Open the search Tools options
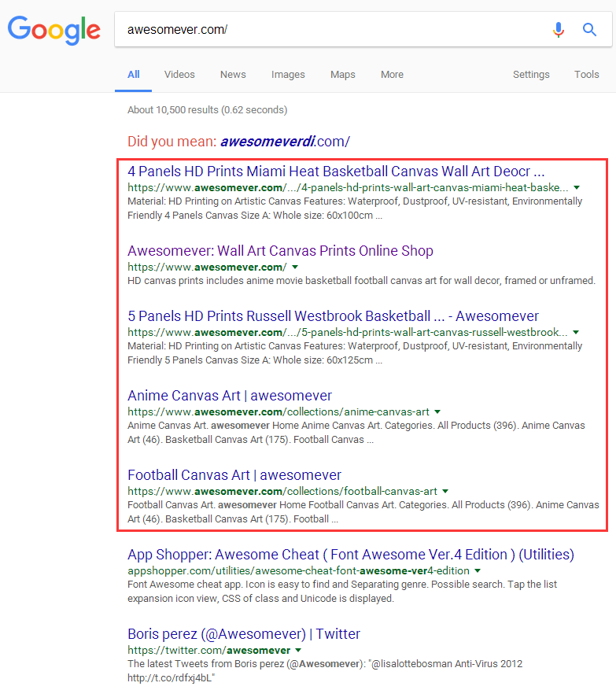Image resolution: width=616 pixels, height=690 pixels. (x=587, y=75)
